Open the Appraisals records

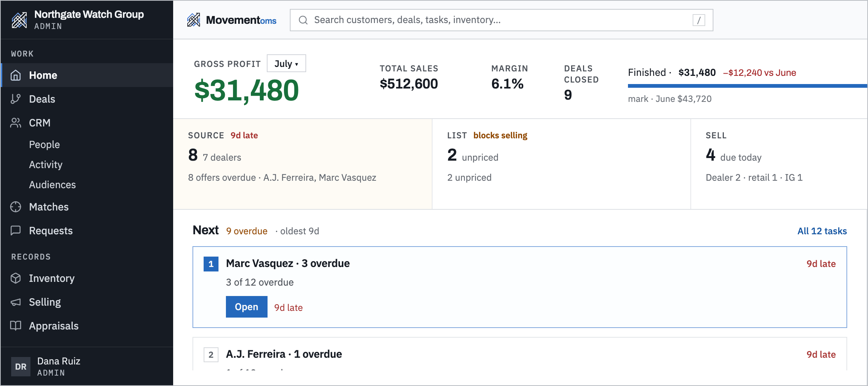coord(87,326)
